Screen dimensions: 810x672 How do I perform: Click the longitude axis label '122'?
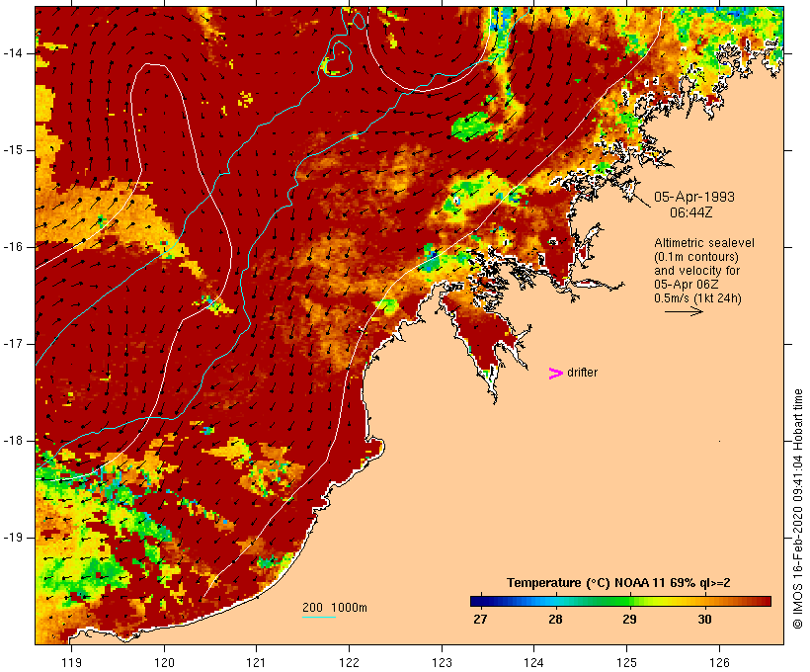click(x=350, y=662)
